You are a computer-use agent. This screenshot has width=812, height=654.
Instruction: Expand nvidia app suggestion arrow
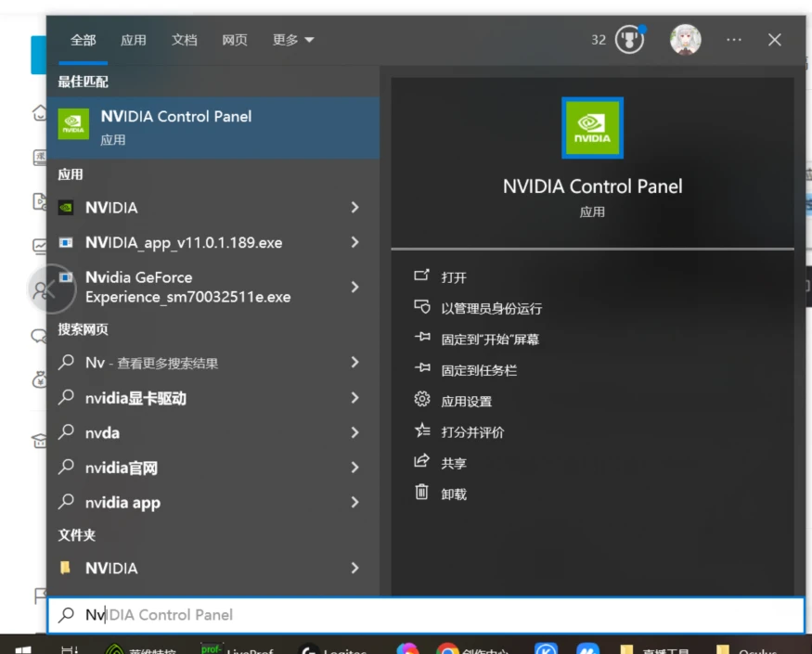click(x=354, y=502)
